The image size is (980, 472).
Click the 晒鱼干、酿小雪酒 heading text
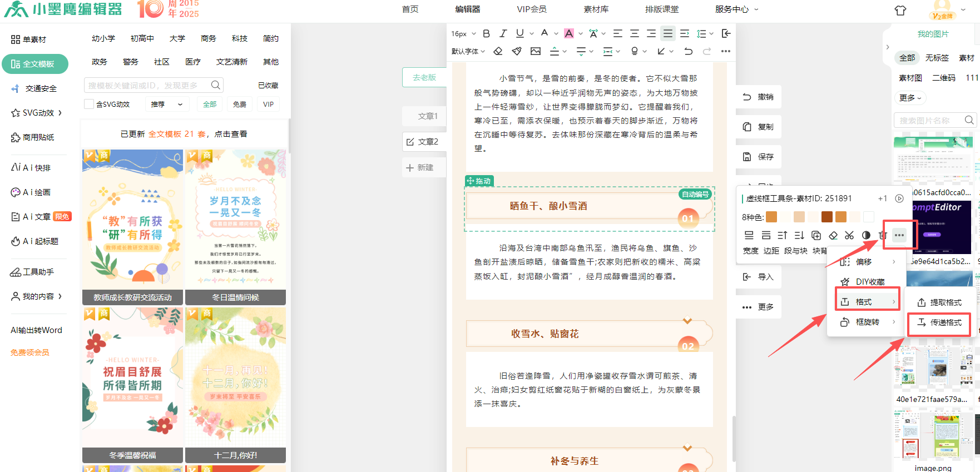pos(548,206)
